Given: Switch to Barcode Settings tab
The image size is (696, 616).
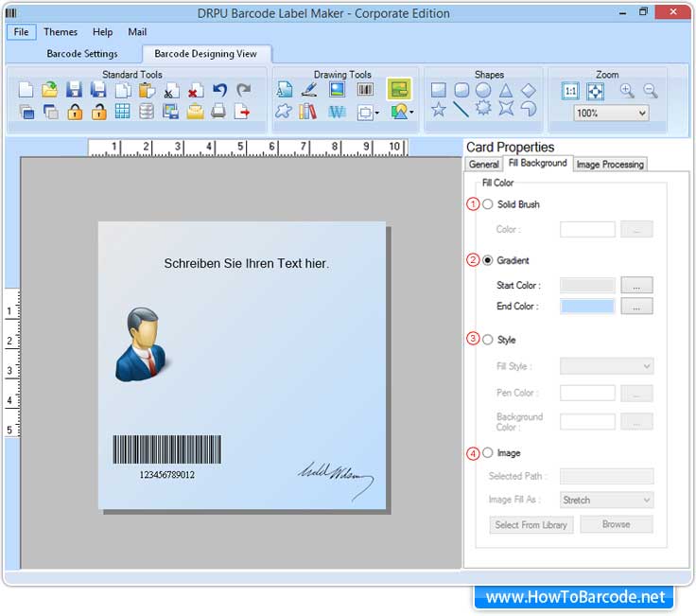Looking at the screenshot, I should tap(82, 54).
